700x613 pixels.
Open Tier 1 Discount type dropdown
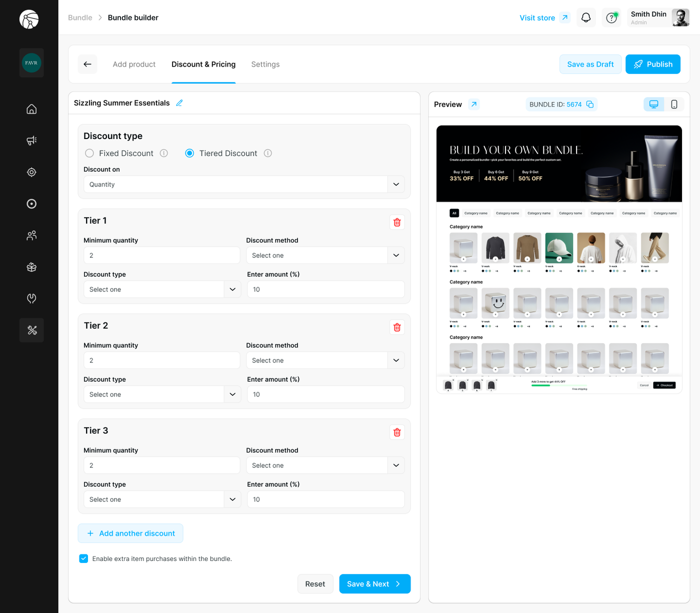(162, 289)
